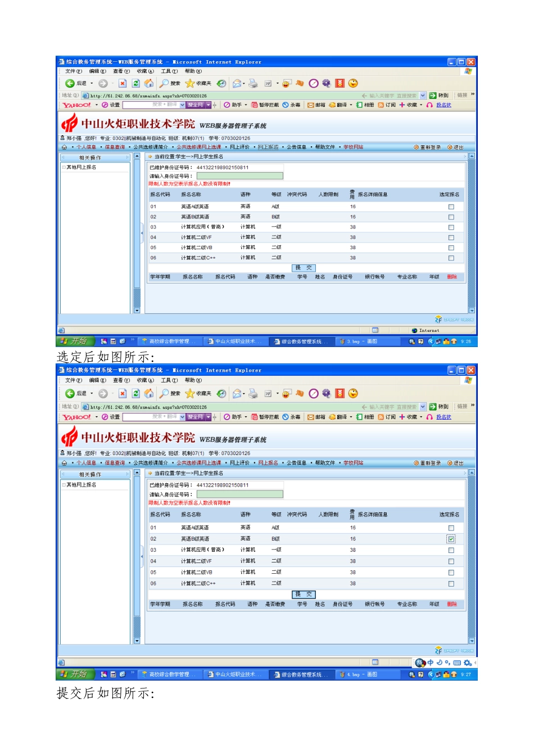The width and height of the screenshot is (534, 756).
Task: Click the History icon in the upper browser toolbar
Action: (221, 83)
